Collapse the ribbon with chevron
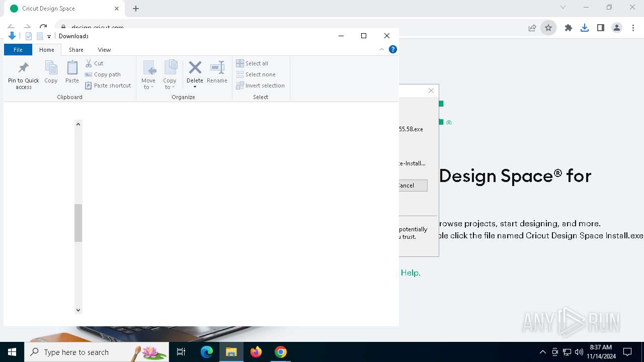Viewport: 644px width, 362px height. point(382,49)
